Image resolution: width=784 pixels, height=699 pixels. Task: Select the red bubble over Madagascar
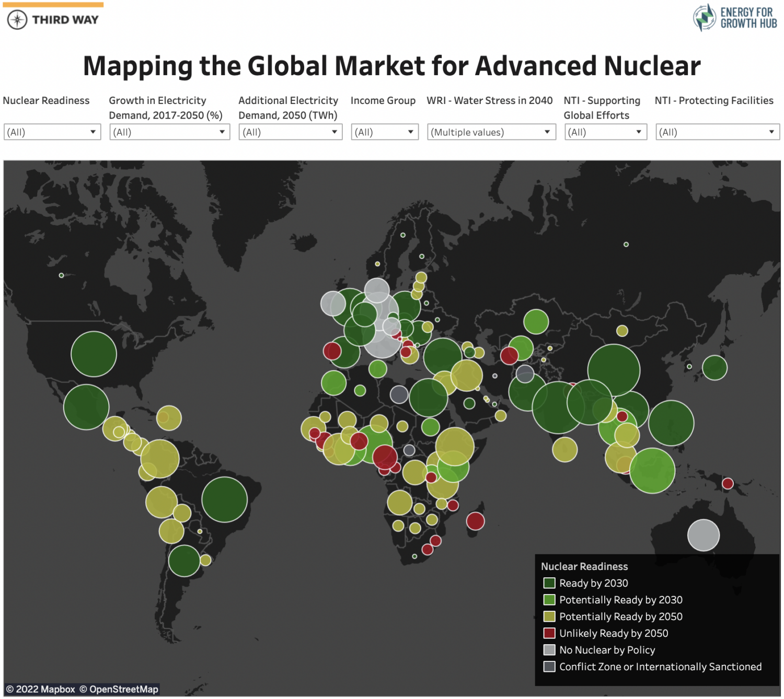click(x=475, y=521)
